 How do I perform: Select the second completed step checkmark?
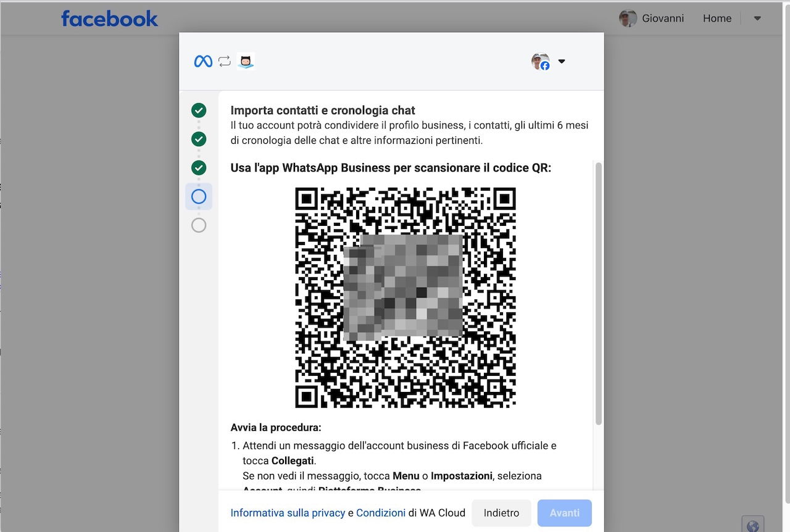tap(199, 139)
